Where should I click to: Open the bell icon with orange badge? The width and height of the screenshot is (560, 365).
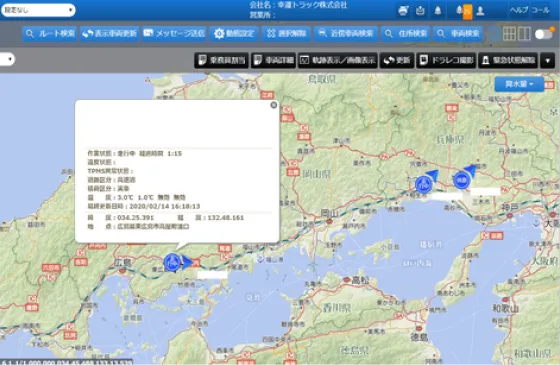[x=464, y=11]
